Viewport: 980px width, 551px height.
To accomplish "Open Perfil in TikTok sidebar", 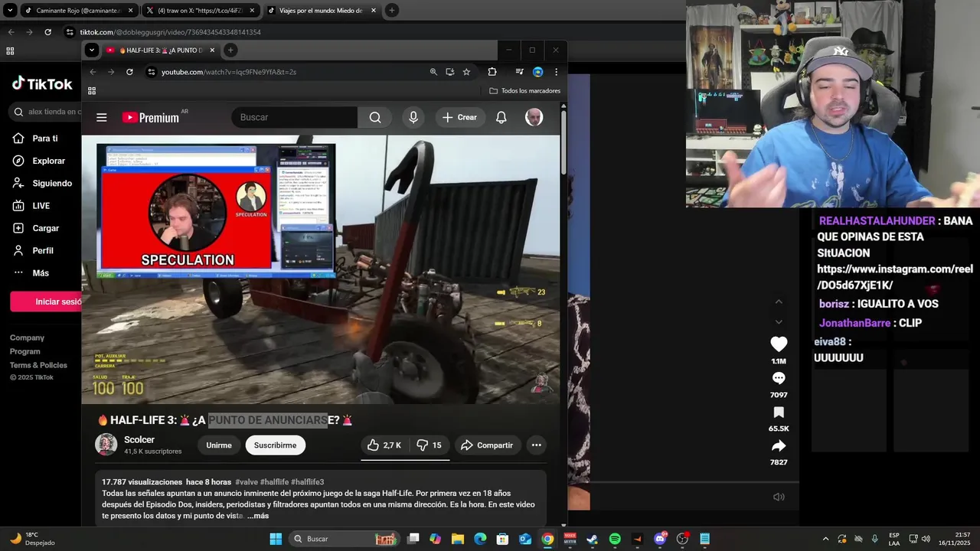I will (33, 251).
